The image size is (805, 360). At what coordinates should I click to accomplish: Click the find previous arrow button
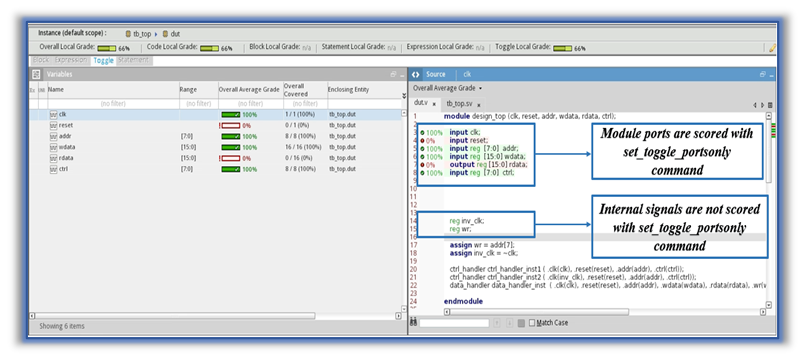click(x=497, y=323)
